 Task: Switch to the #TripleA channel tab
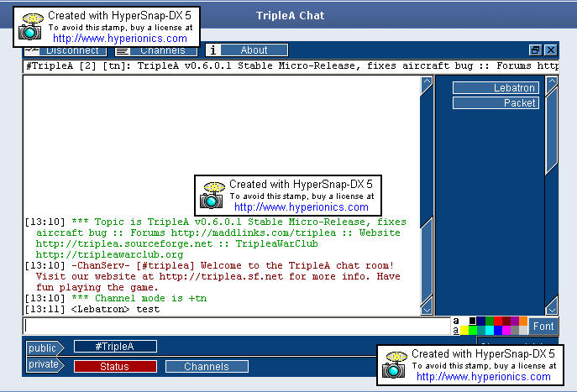click(x=115, y=347)
